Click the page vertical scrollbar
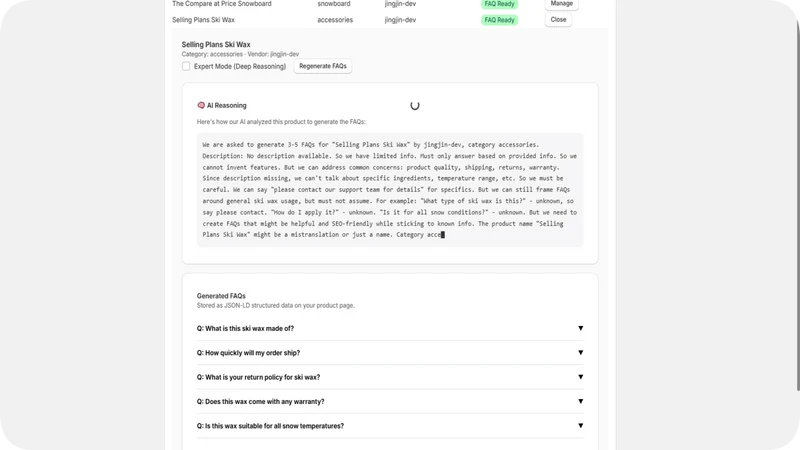The height and width of the screenshot is (450, 800). pyautogui.click(x=797, y=204)
